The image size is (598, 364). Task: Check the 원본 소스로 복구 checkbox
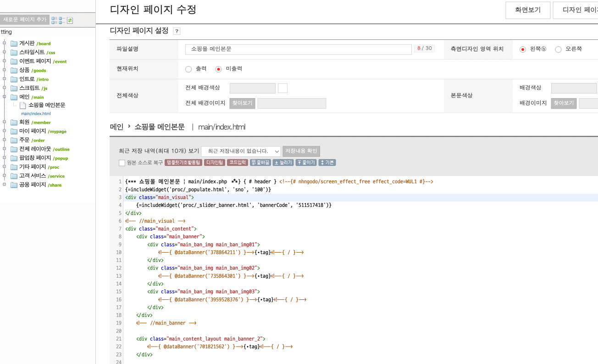pos(122,163)
